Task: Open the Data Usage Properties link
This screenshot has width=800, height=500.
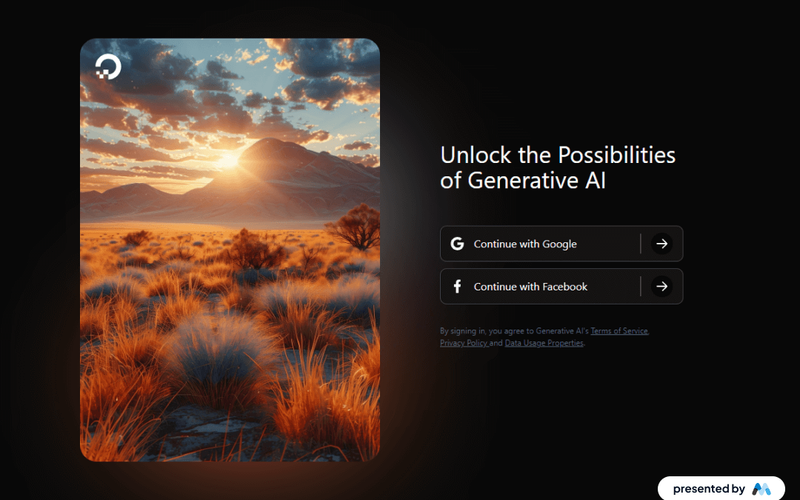Action: click(544, 343)
